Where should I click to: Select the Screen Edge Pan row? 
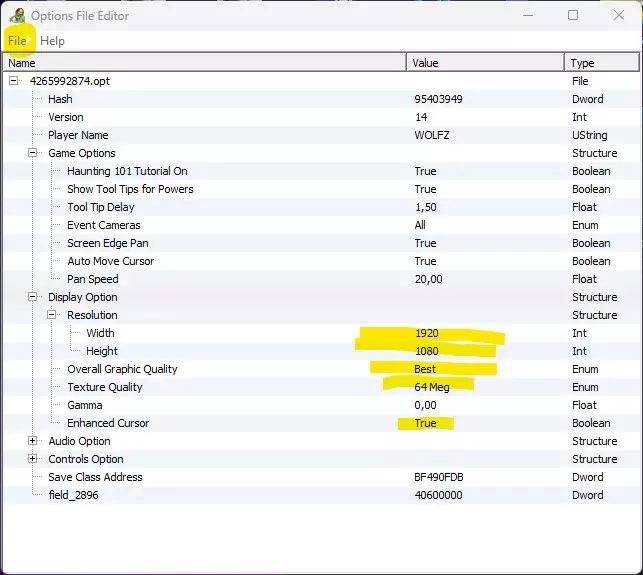pyautogui.click(x=321, y=243)
